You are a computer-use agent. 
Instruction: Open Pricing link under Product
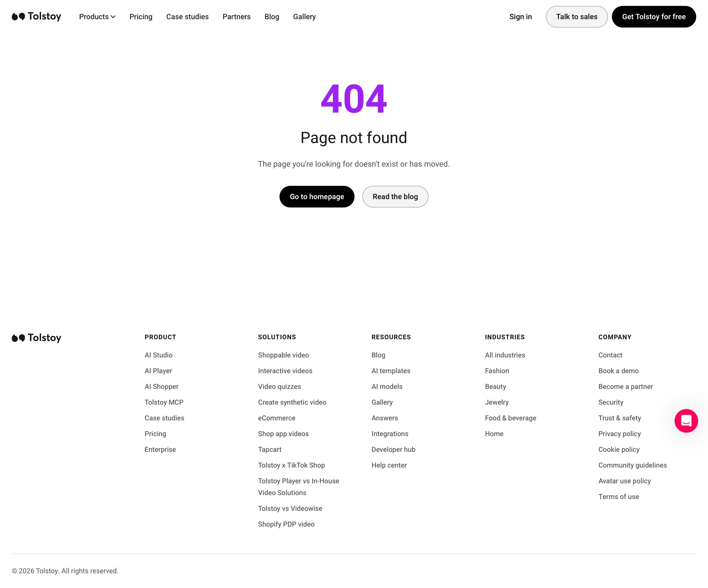[155, 434]
